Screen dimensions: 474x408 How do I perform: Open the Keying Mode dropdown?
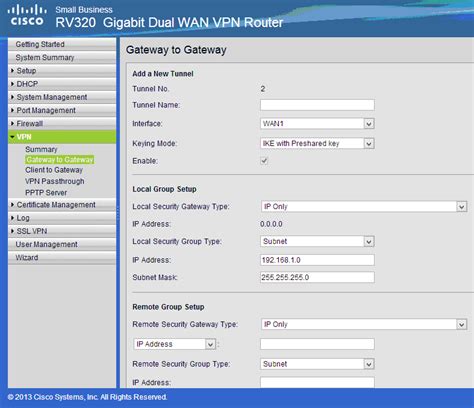[x=317, y=143]
